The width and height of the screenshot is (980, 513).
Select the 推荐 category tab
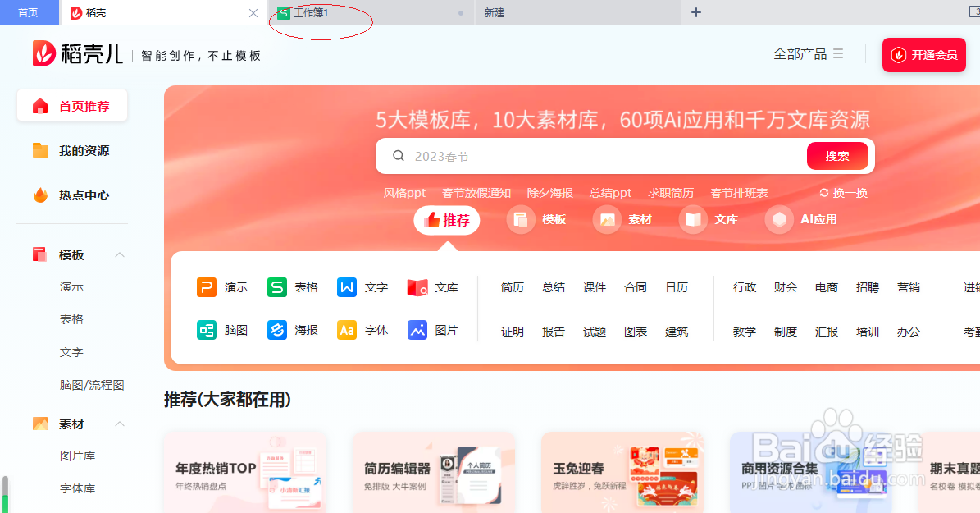point(447,220)
